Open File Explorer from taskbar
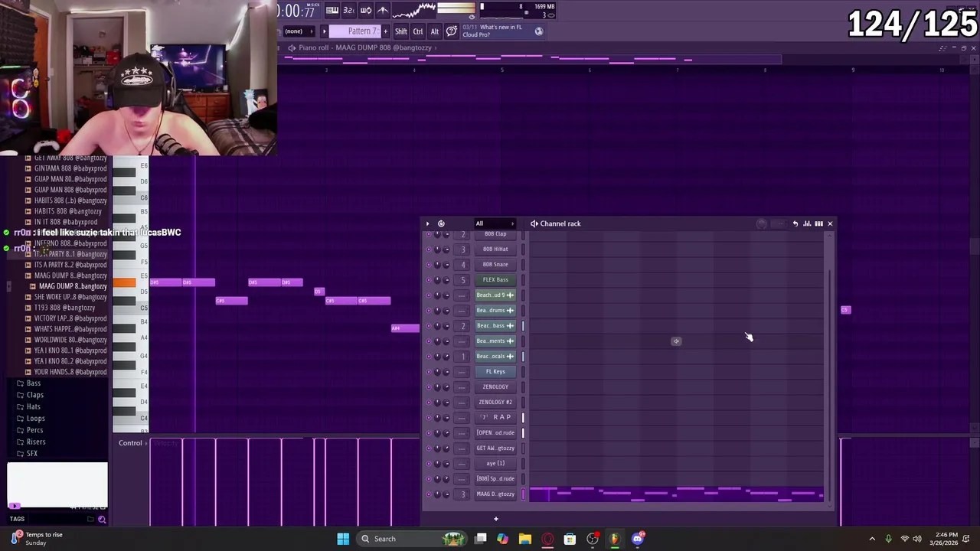This screenshot has height=551, width=980. tap(525, 539)
